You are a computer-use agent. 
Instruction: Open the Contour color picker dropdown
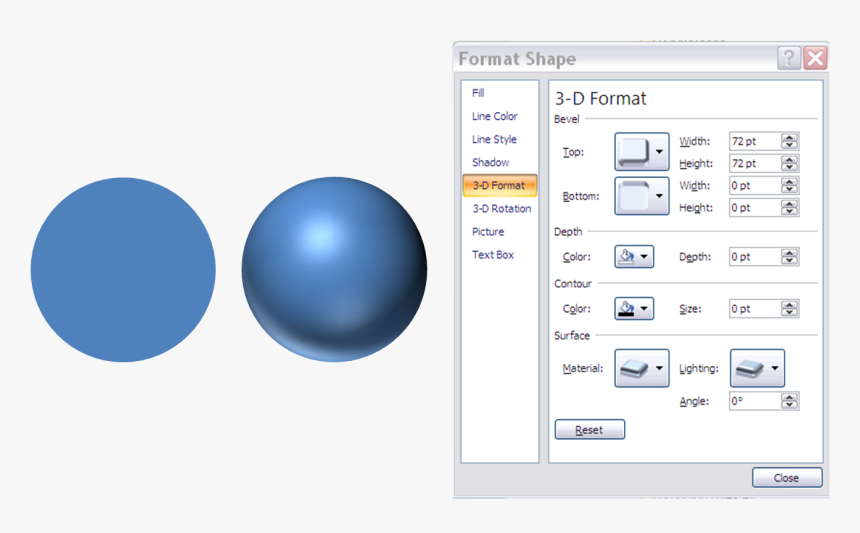click(634, 308)
